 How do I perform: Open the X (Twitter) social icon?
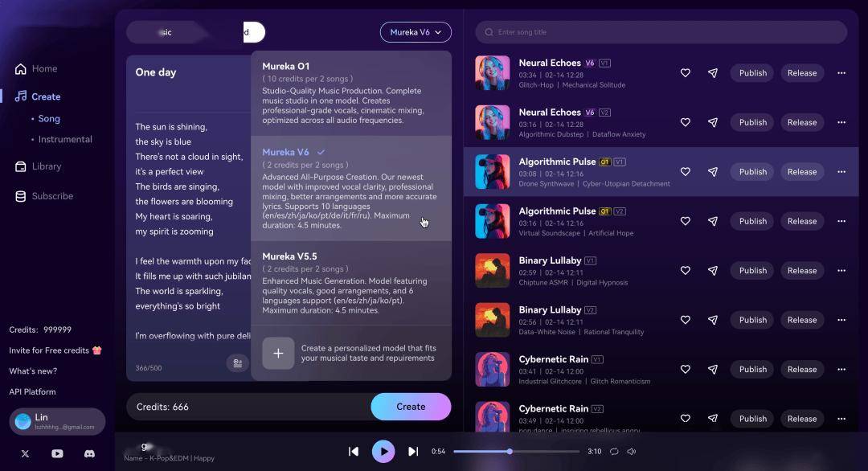[25, 453]
